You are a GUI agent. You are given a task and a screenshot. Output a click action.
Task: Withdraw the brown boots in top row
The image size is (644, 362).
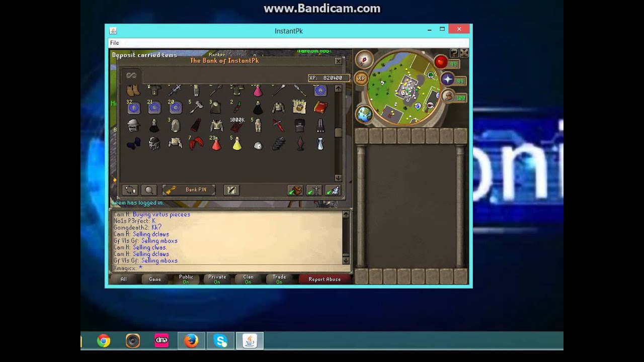coord(133,90)
